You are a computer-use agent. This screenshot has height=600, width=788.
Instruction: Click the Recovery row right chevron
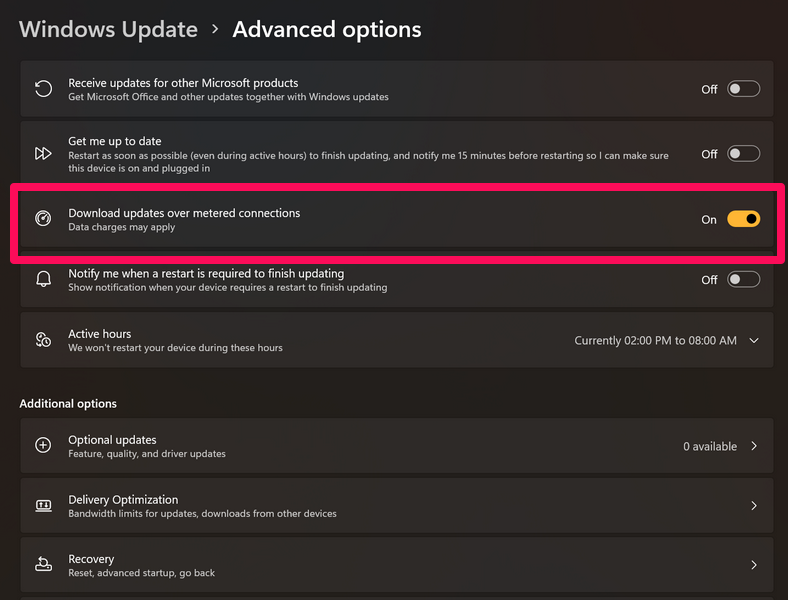coord(754,565)
